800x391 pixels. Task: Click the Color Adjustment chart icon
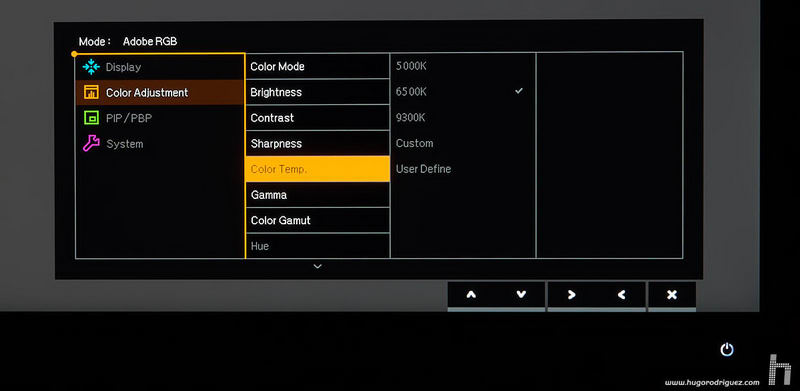tap(91, 92)
